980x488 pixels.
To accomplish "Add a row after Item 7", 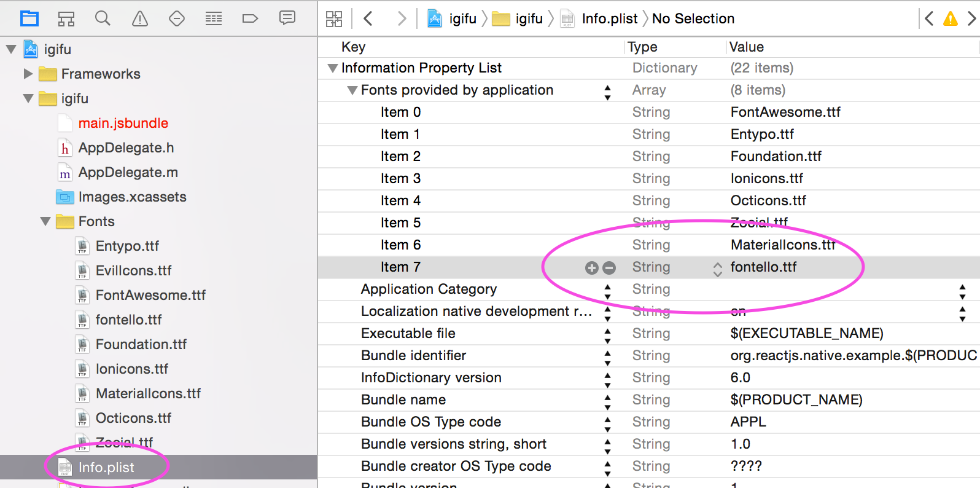I will 591,267.
